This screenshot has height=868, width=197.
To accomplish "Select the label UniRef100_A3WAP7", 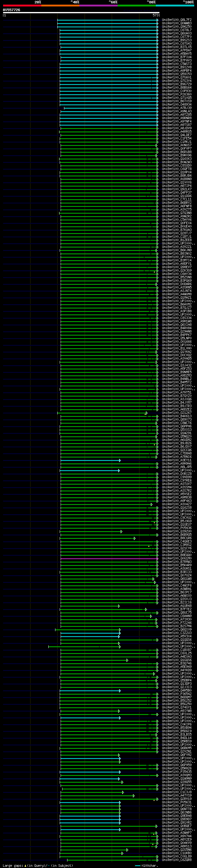I will 177,833.
